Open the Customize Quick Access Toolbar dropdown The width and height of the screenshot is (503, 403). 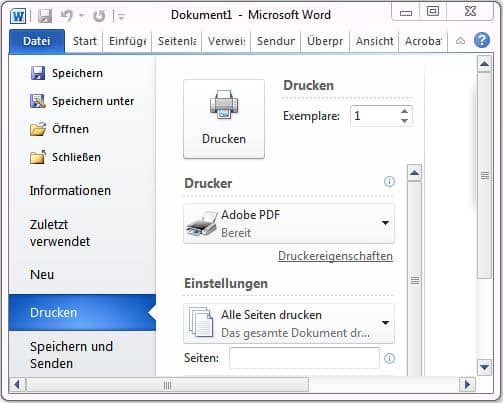point(121,16)
